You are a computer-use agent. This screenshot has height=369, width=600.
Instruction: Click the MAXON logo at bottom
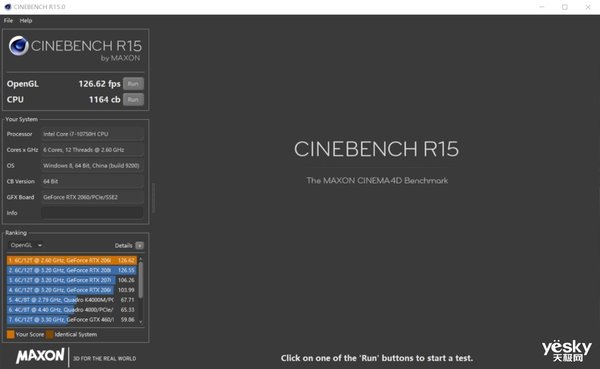(40, 356)
